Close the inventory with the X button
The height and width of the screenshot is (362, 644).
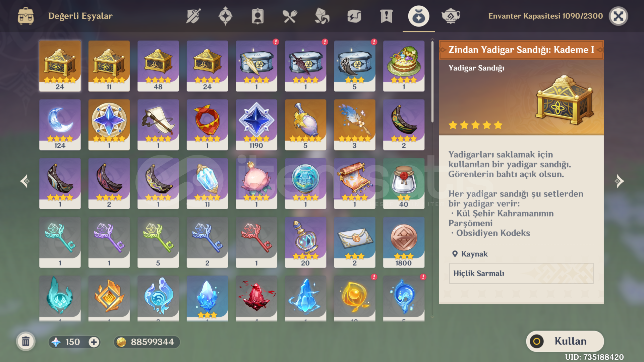[618, 16]
